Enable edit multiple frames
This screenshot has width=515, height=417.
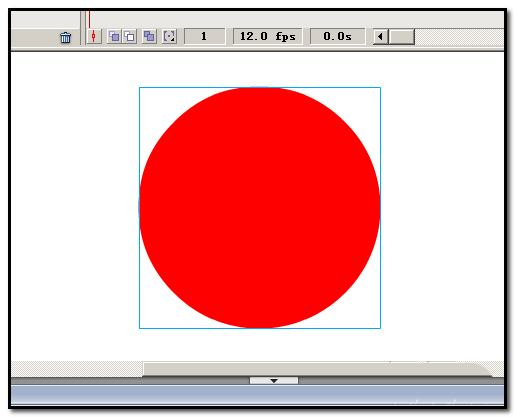(149, 36)
